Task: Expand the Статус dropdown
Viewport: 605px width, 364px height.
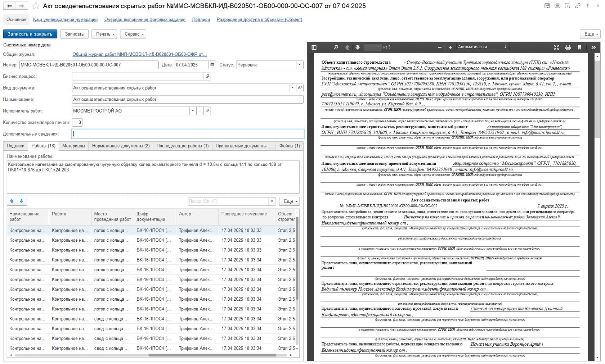Action: (x=299, y=65)
